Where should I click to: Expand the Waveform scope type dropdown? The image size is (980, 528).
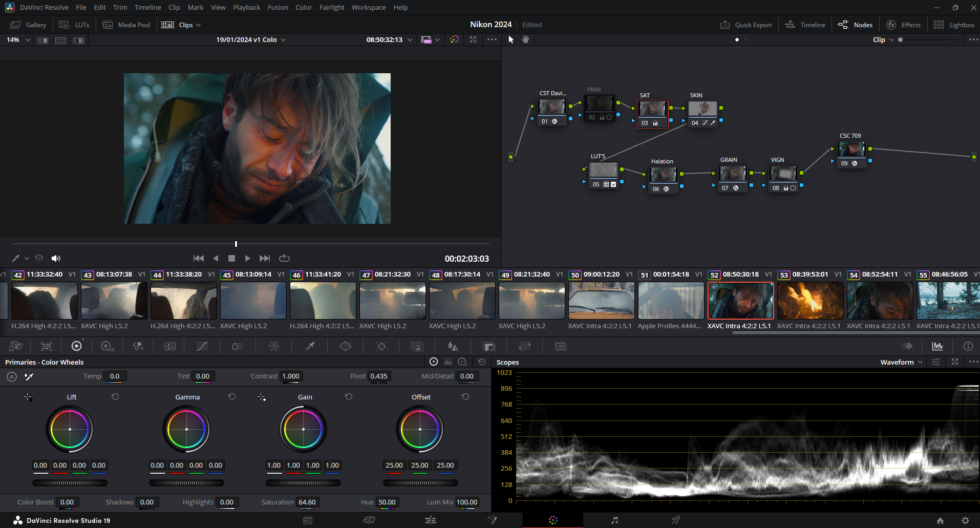tap(901, 362)
